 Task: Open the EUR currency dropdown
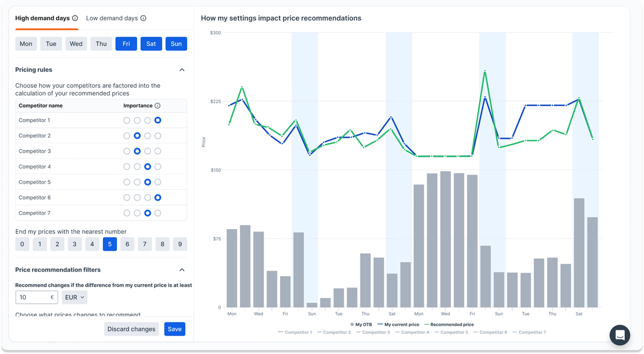coord(74,297)
